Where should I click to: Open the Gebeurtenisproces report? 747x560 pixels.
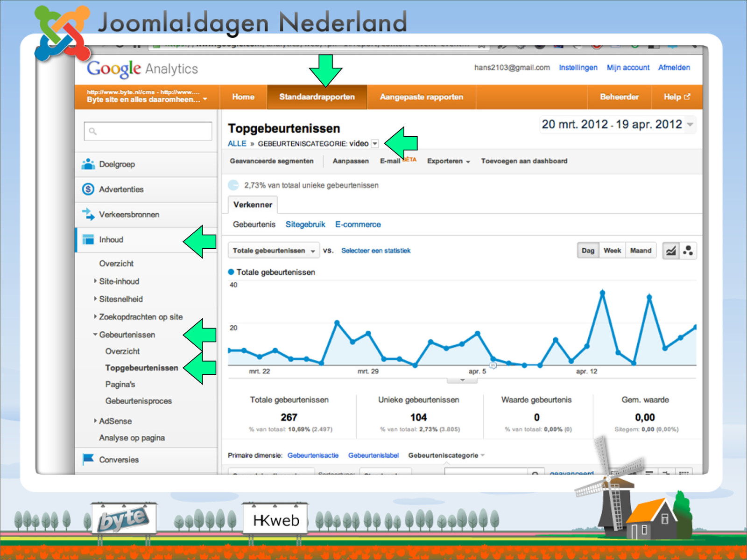pyautogui.click(x=138, y=401)
